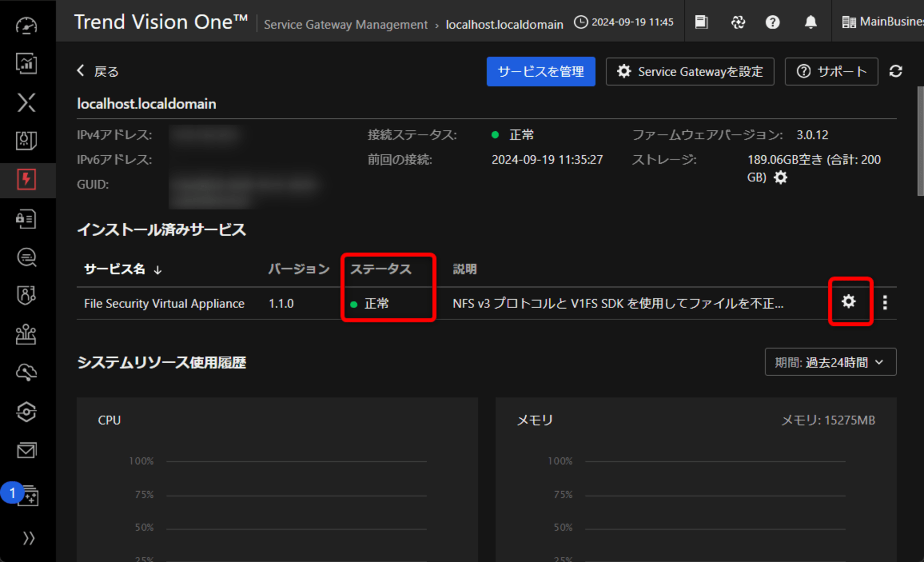Click the サービスを管理 button
Screen dimensions: 924x562
pyautogui.click(x=541, y=72)
